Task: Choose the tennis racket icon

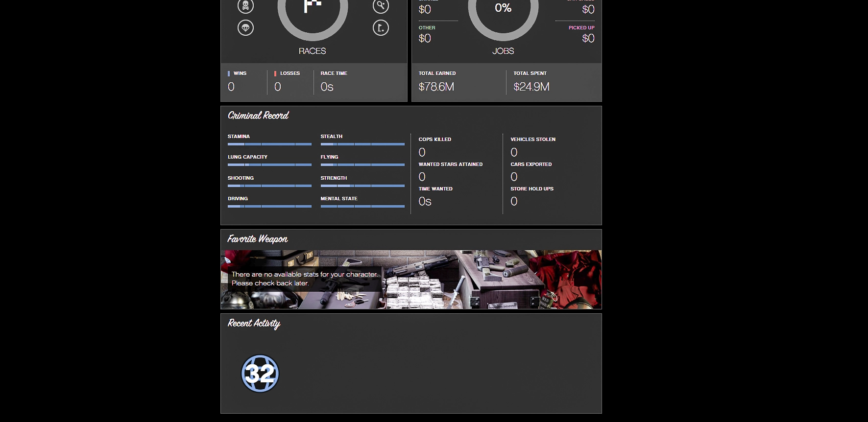Action: (x=381, y=6)
